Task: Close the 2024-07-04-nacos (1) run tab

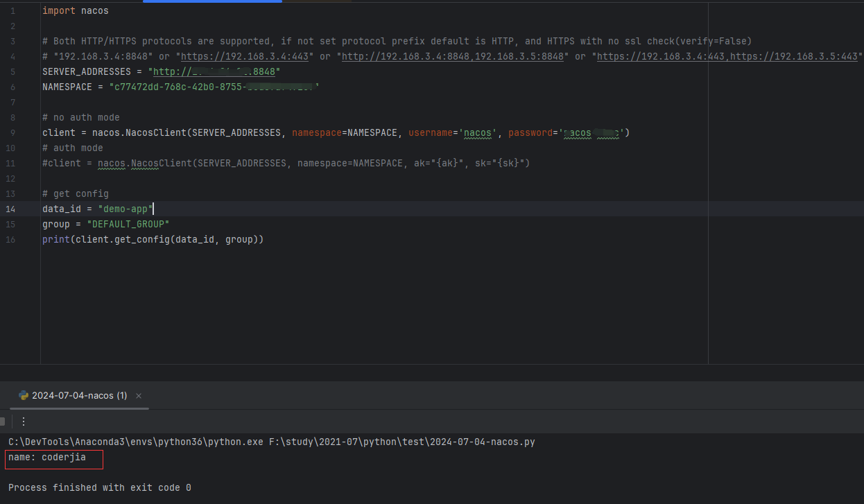Action: coord(139,396)
